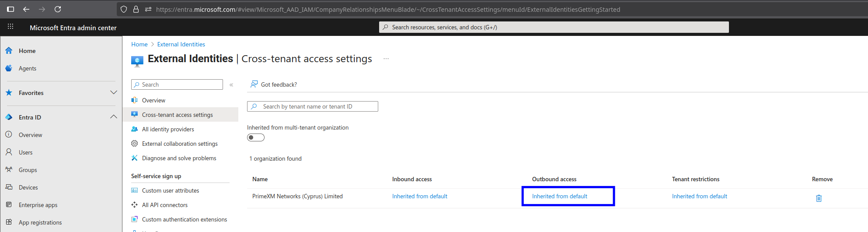
Task: Click the Name column header
Action: (x=260, y=179)
